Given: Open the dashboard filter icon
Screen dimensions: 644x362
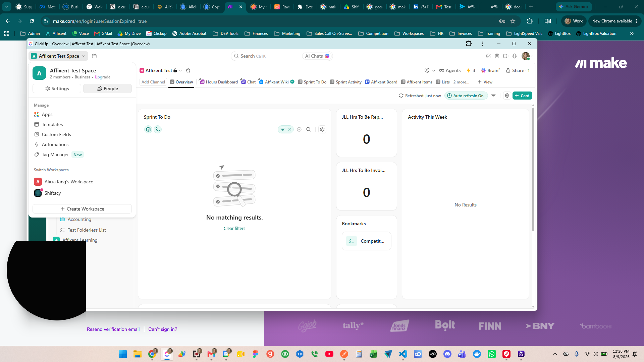Looking at the screenshot, I should [493, 96].
